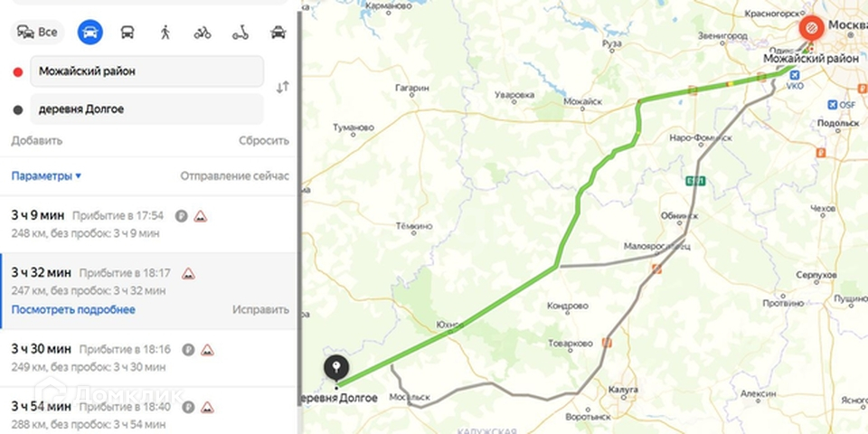Click the destination pin at деревня Долгое

click(336, 368)
